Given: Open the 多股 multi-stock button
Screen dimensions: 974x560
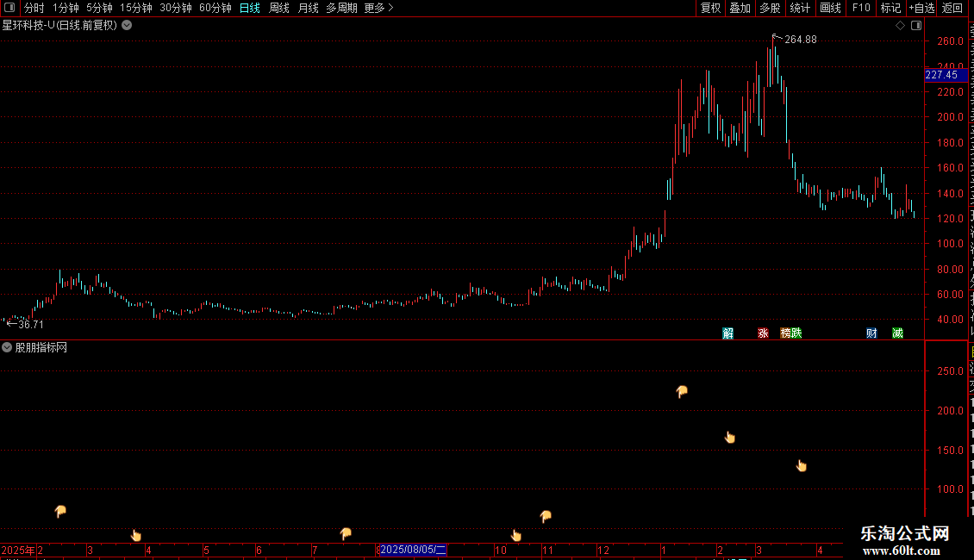Looking at the screenshot, I should 770,8.
